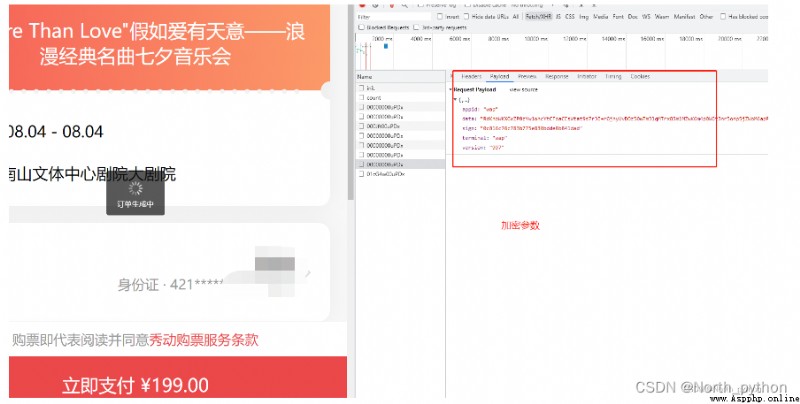Filter requests by JS type
Viewport: 800px width, 404px height.
(558, 17)
